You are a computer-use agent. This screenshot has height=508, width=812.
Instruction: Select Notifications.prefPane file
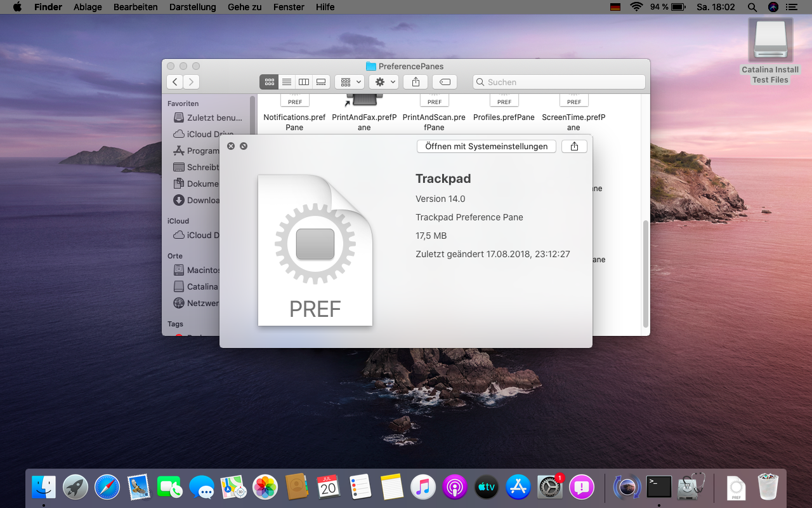tap(294, 112)
